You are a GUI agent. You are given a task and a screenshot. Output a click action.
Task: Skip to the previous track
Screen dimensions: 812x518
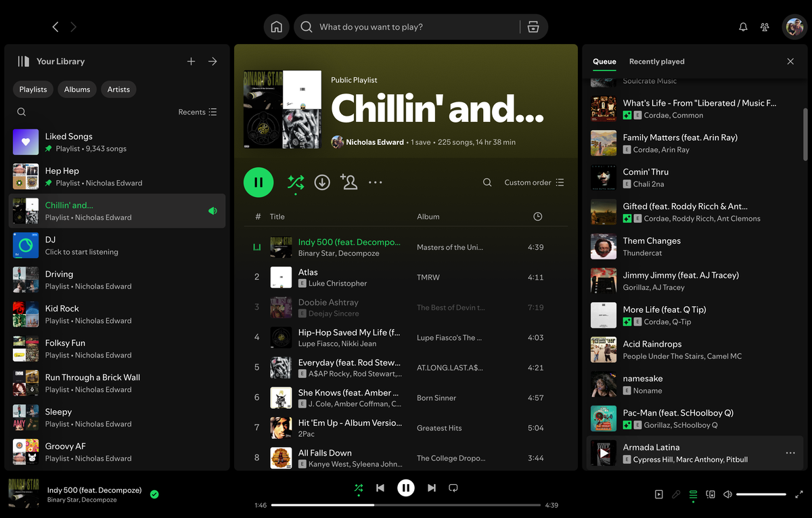(380, 488)
